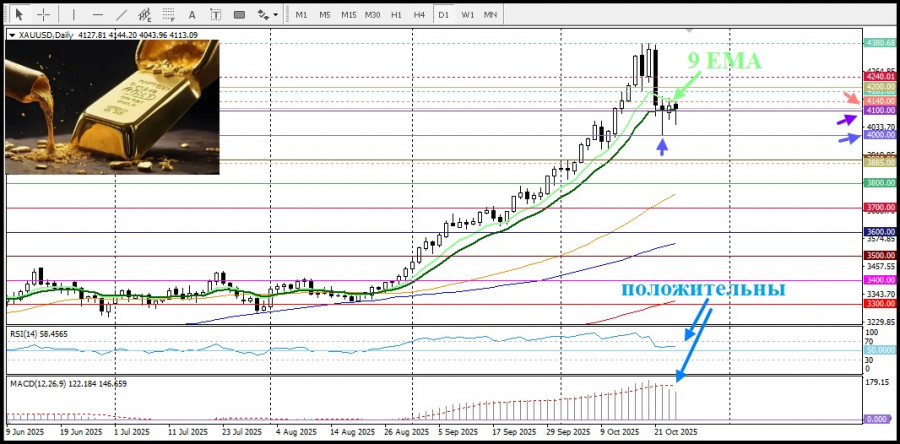The width and height of the screenshot is (900, 444).
Task: Choose the text 'A' tool
Action: [x=193, y=14]
